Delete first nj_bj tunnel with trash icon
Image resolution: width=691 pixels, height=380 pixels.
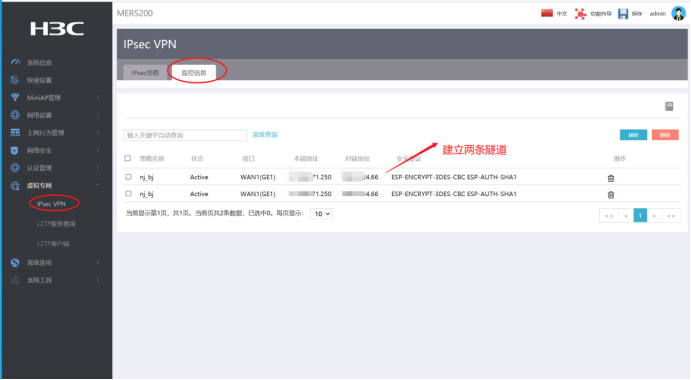(611, 178)
